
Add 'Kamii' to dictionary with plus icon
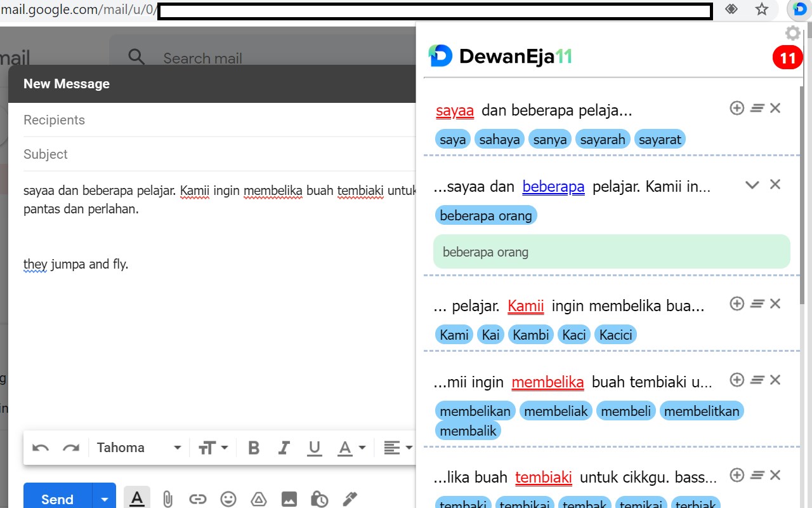[737, 304]
